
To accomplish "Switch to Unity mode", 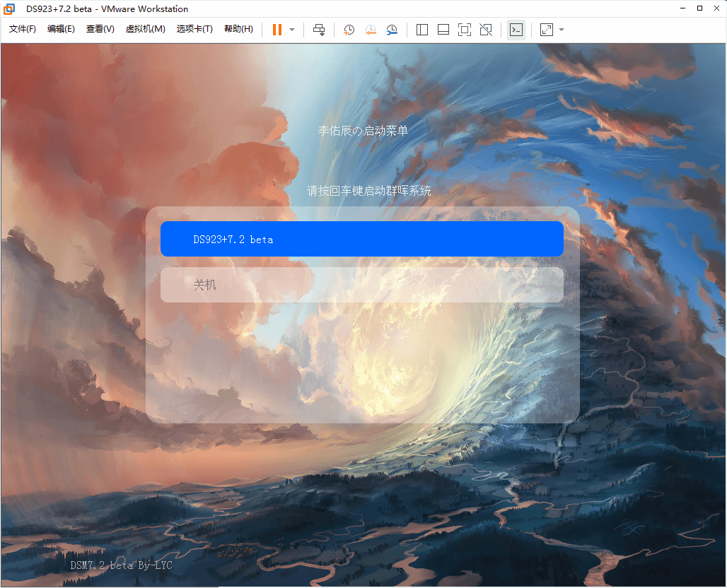I will (486, 30).
